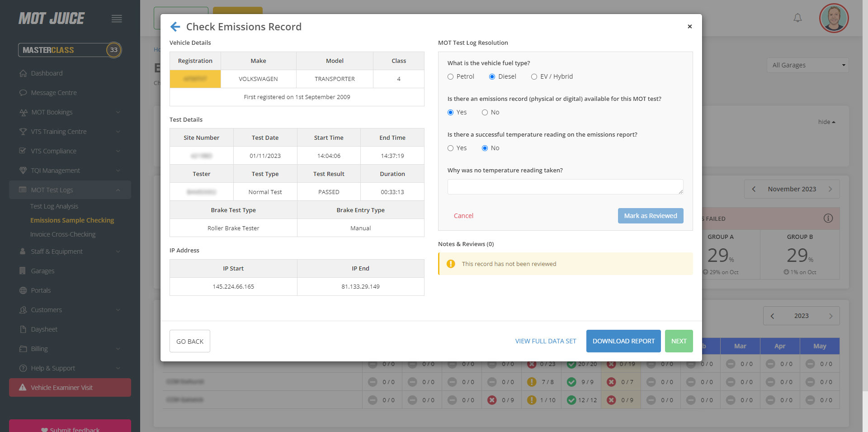868x432 pixels.
Task: Open the notifications bell
Action: 798,18
